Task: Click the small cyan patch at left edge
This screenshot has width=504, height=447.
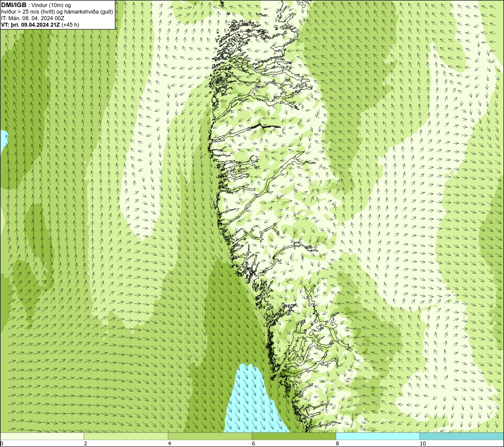Action: (x=3, y=142)
